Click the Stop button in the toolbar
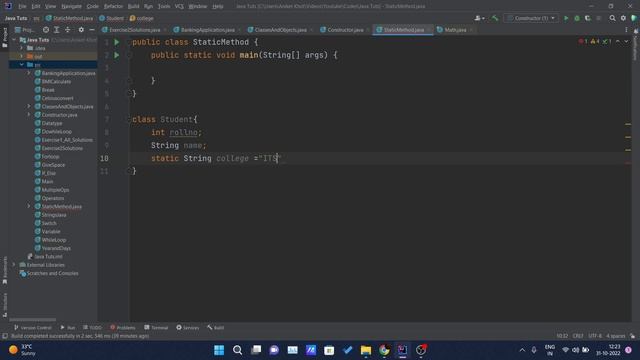The image size is (640, 360). click(x=599, y=18)
